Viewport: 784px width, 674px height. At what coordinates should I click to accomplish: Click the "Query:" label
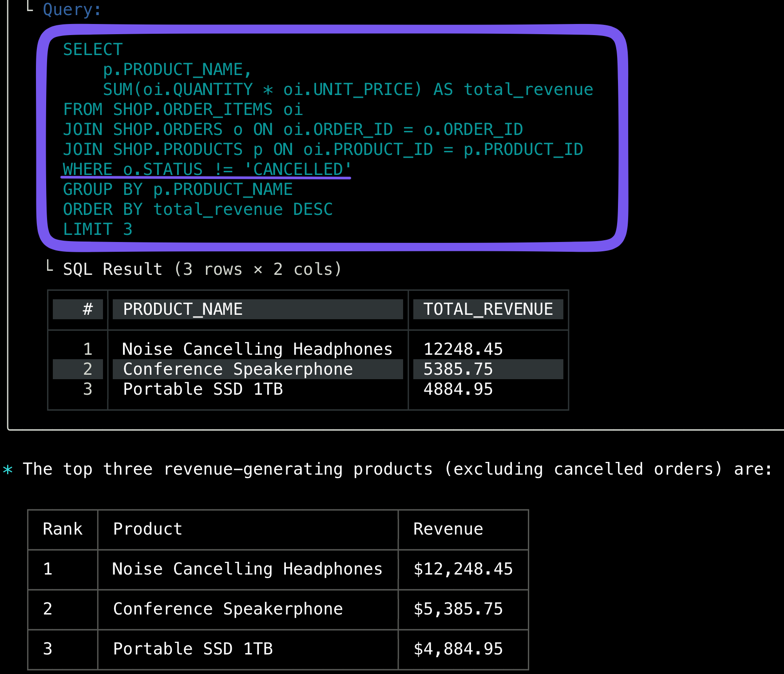[72, 9]
